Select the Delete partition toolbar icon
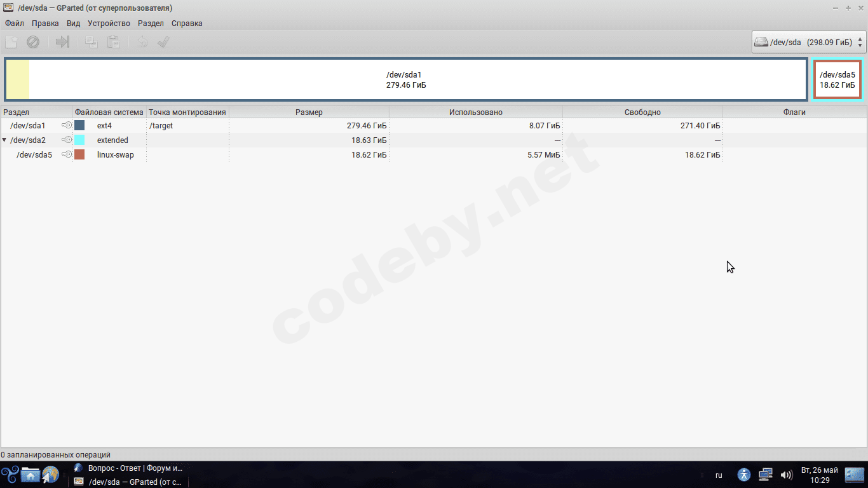868x488 pixels. point(33,41)
